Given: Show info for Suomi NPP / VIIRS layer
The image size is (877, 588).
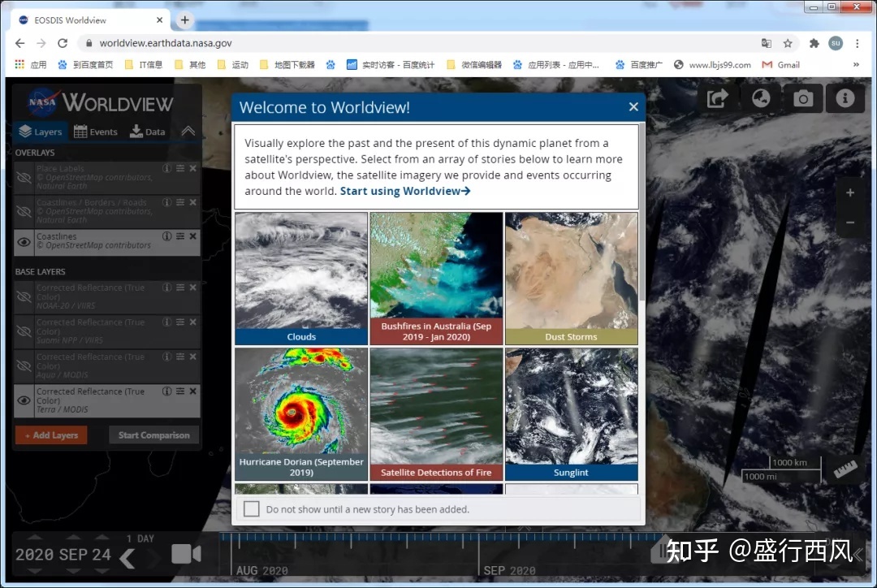Looking at the screenshot, I should (x=166, y=322).
